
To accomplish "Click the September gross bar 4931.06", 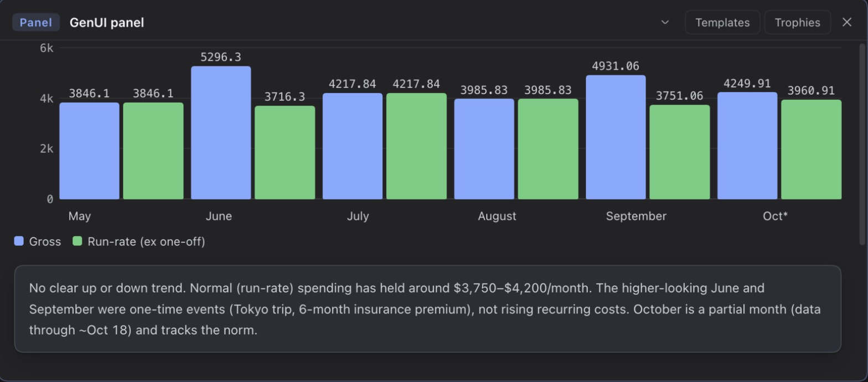I will [616, 137].
